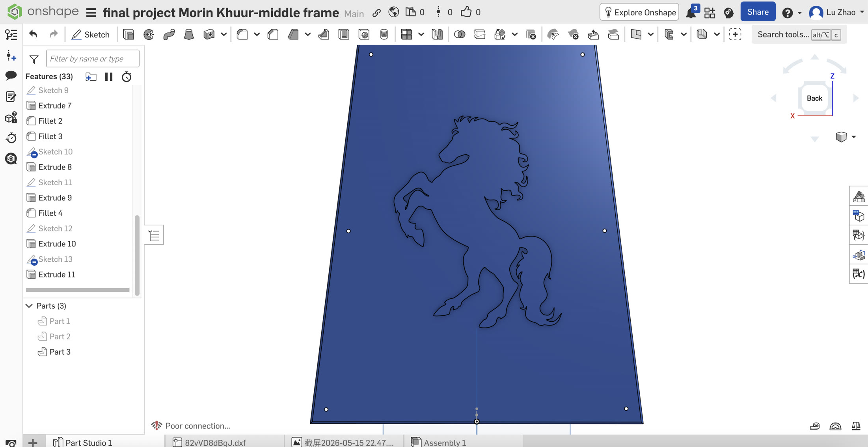This screenshot has height=447, width=868.
Task: Open the Sketch tool
Action: pyautogui.click(x=90, y=34)
